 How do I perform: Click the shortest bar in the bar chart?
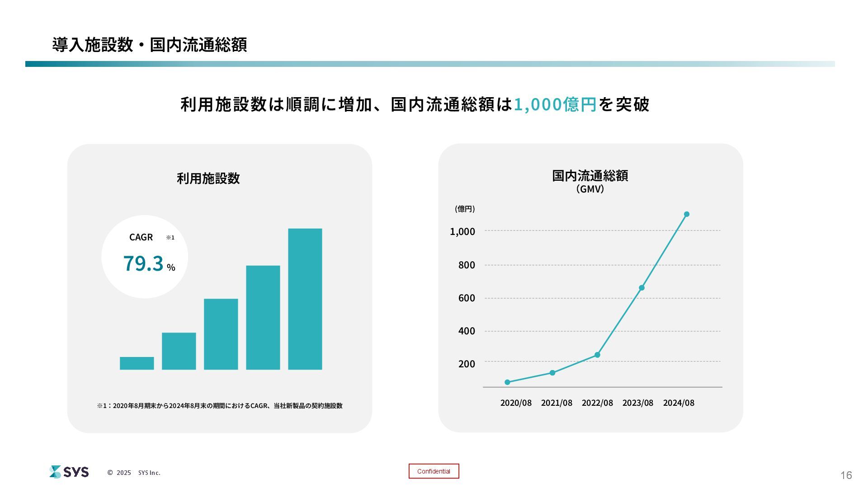tap(137, 363)
